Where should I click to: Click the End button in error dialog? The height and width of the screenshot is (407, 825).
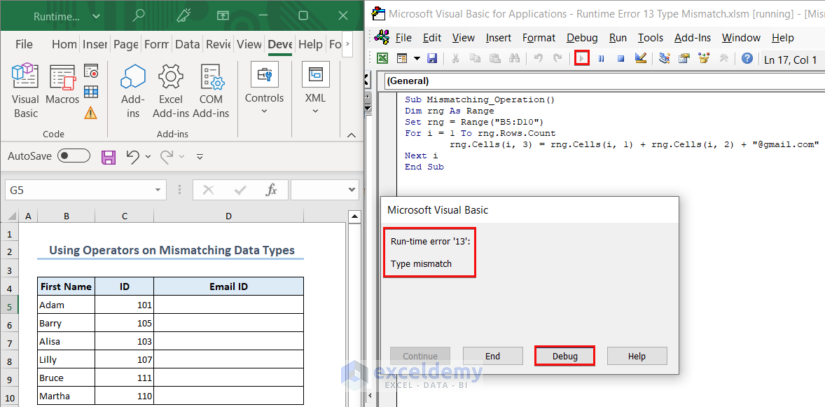coord(492,356)
